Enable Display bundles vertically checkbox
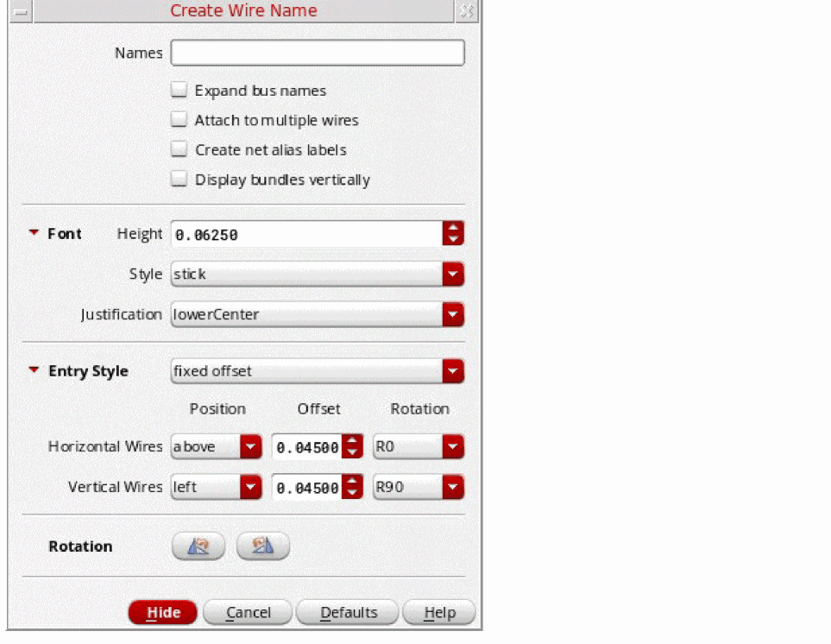Viewport: 831px width, 644px height. click(179, 179)
